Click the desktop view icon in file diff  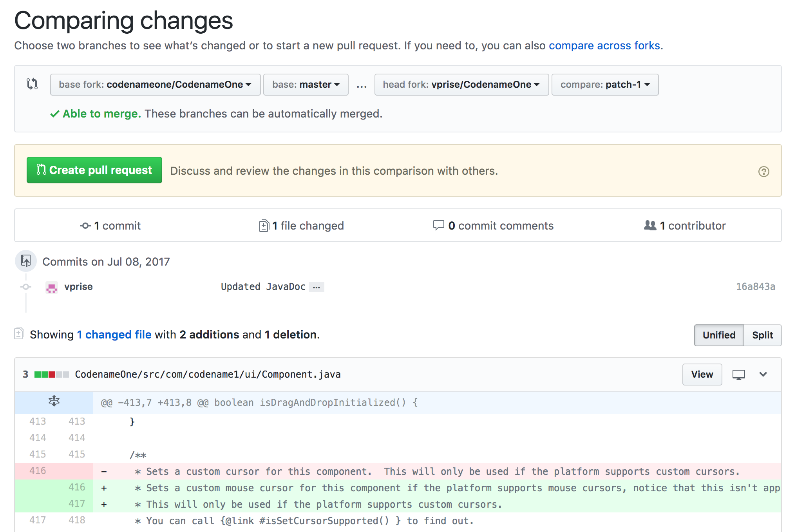tap(738, 373)
